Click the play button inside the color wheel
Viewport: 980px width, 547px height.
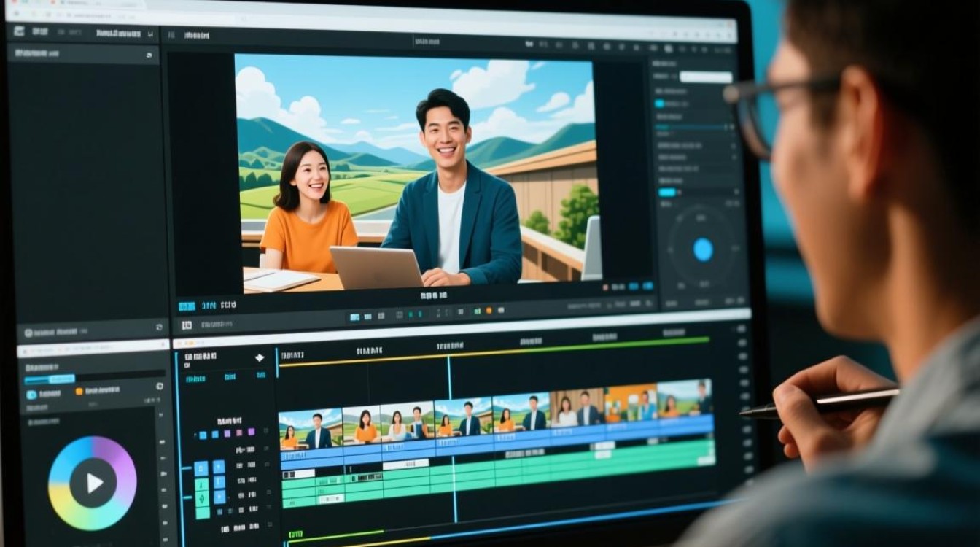(x=93, y=483)
